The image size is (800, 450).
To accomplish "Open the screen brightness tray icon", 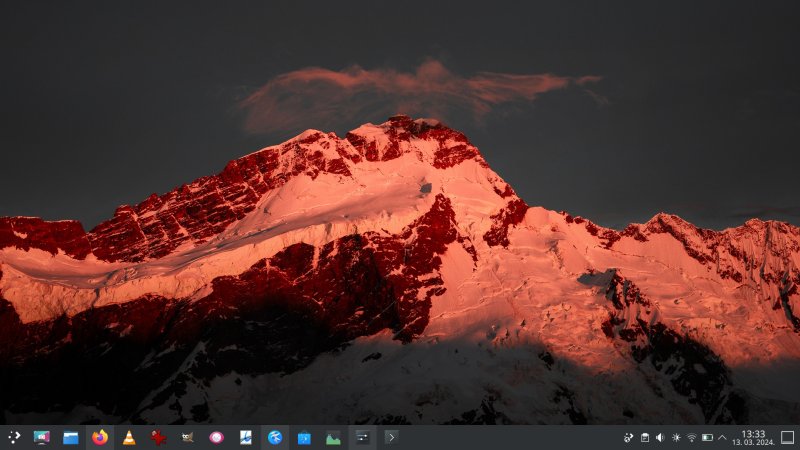I will [x=676, y=437].
